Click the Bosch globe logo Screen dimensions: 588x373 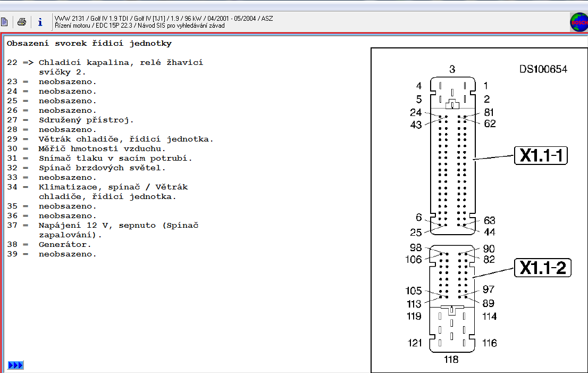[x=578, y=22]
